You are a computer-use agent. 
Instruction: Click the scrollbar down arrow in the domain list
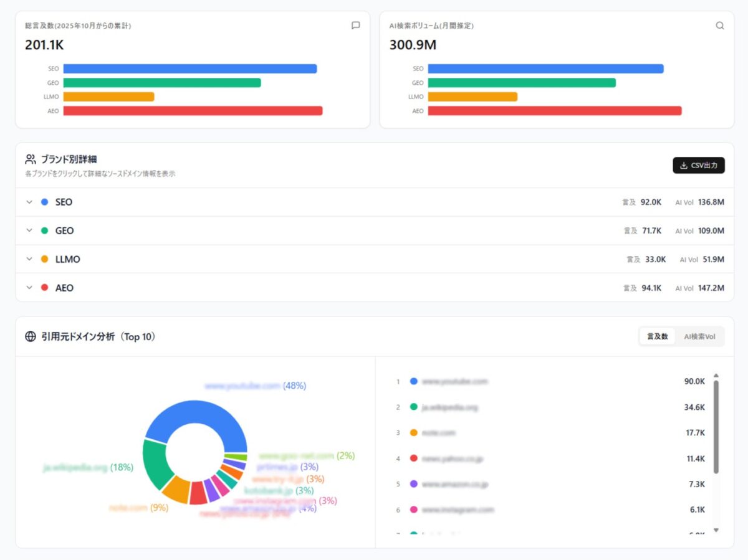point(716,530)
